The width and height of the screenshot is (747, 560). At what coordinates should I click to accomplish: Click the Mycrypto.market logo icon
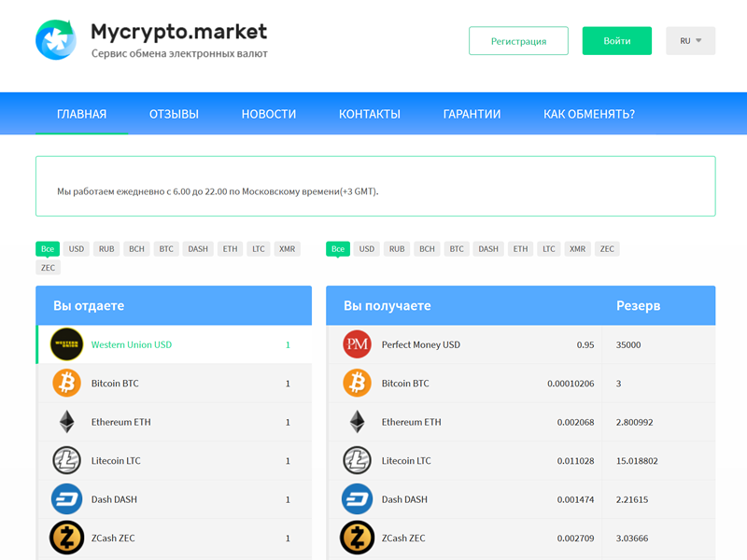[56, 40]
